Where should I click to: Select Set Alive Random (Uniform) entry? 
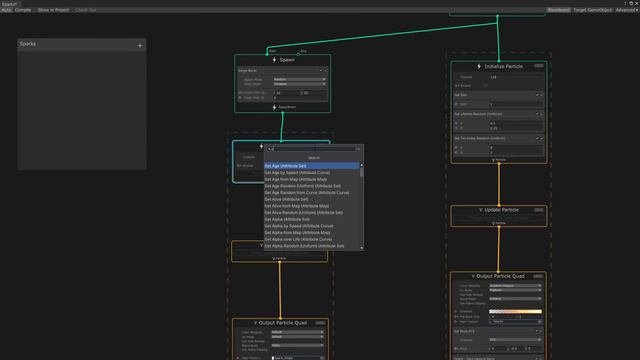312,213
